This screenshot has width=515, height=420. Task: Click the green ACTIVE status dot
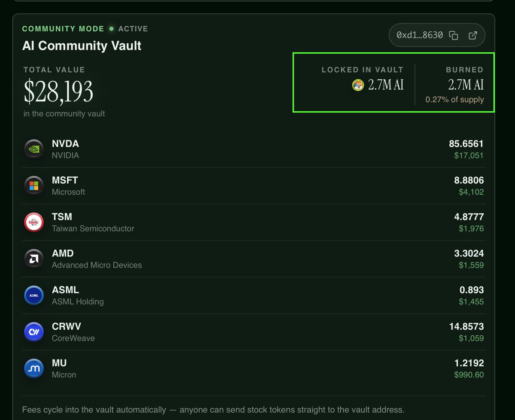(x=112, y=29)
